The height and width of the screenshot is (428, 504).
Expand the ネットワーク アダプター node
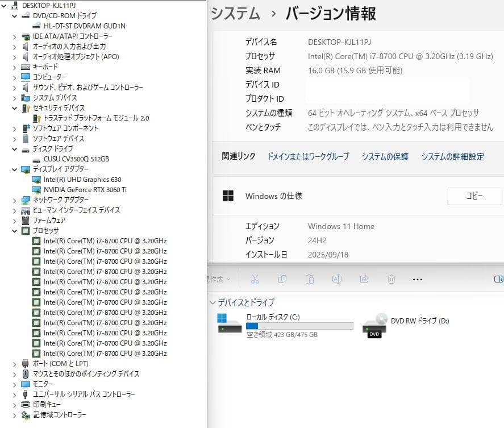pyautogui.click(x=14, y=200)
